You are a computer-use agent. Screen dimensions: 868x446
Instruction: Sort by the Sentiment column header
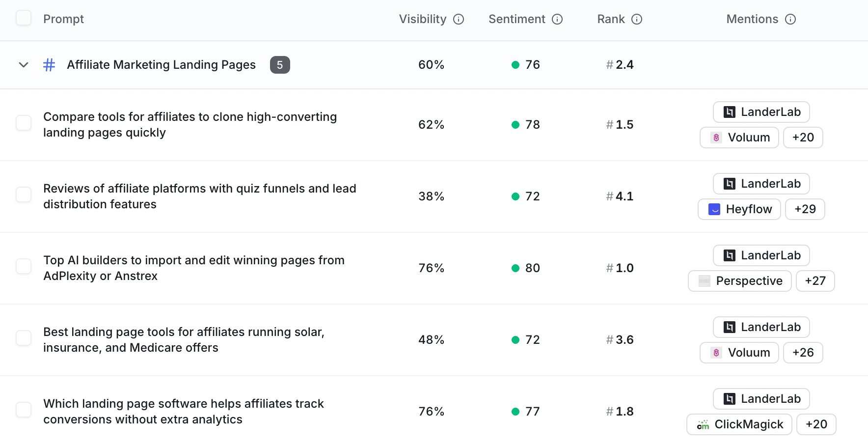pos(517,19)
